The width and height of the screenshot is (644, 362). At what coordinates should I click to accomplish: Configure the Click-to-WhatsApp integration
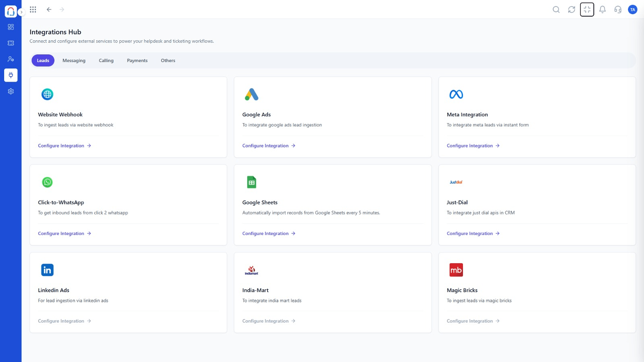tap(64, 233)
